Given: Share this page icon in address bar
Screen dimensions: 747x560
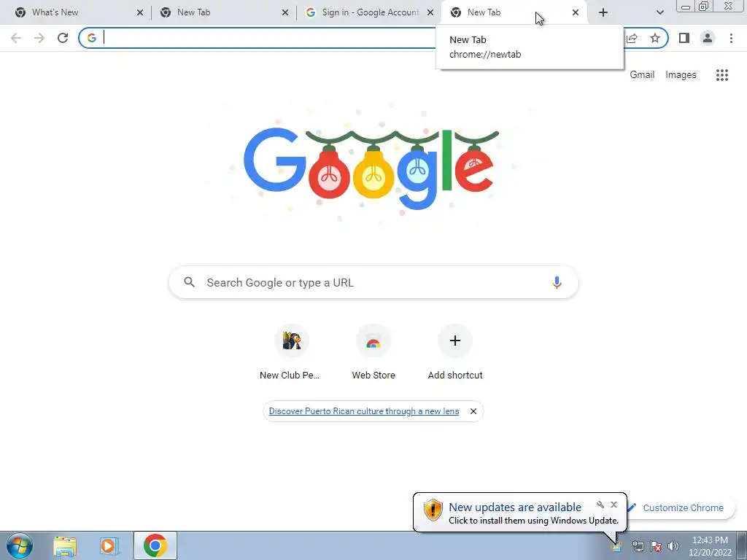Looking at the screenshot, I should tap(632, 38).
